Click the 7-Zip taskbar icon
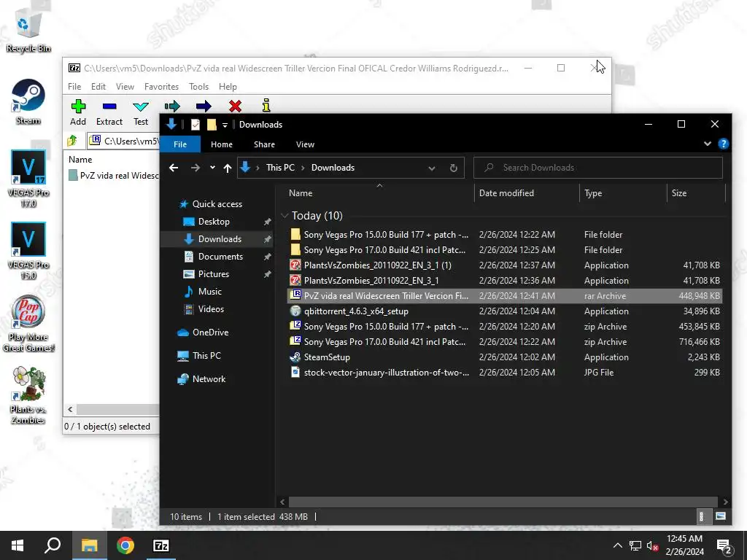747x560 pixels. (x=160, y=545)
